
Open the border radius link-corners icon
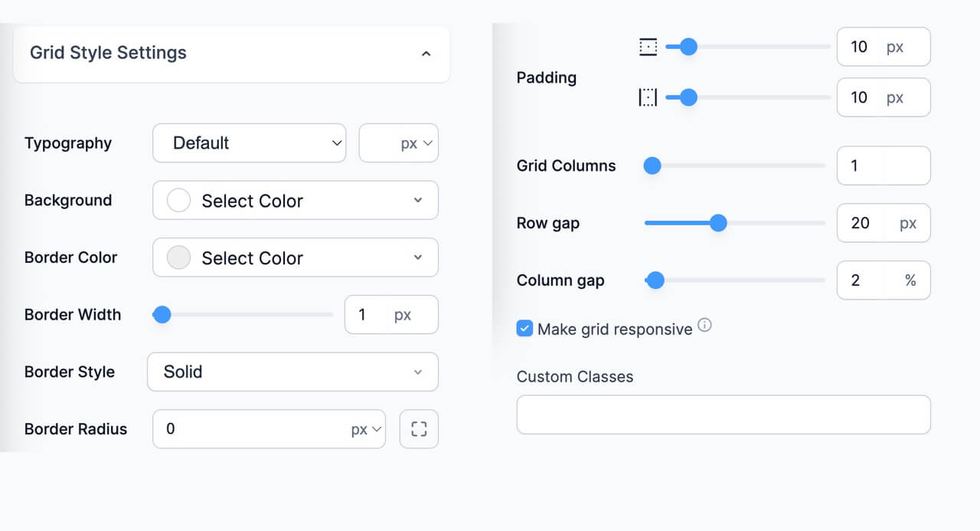click(x=419, y=428)
